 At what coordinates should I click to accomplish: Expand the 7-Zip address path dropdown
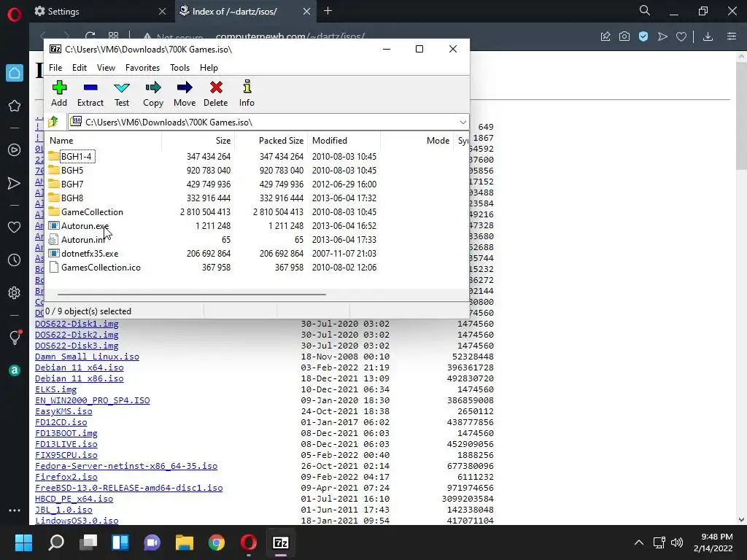[462, 122]
